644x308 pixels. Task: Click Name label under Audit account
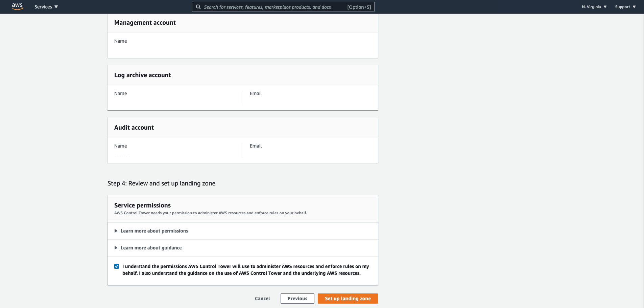coord(121,146)
